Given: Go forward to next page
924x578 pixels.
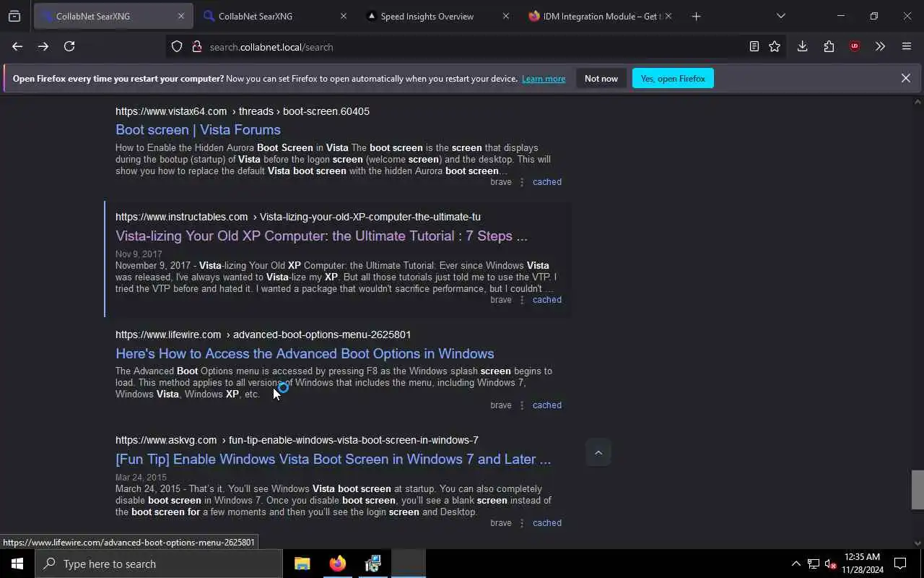Looking at the screenshot, I should pyautogui.click(x=43, y=46).
